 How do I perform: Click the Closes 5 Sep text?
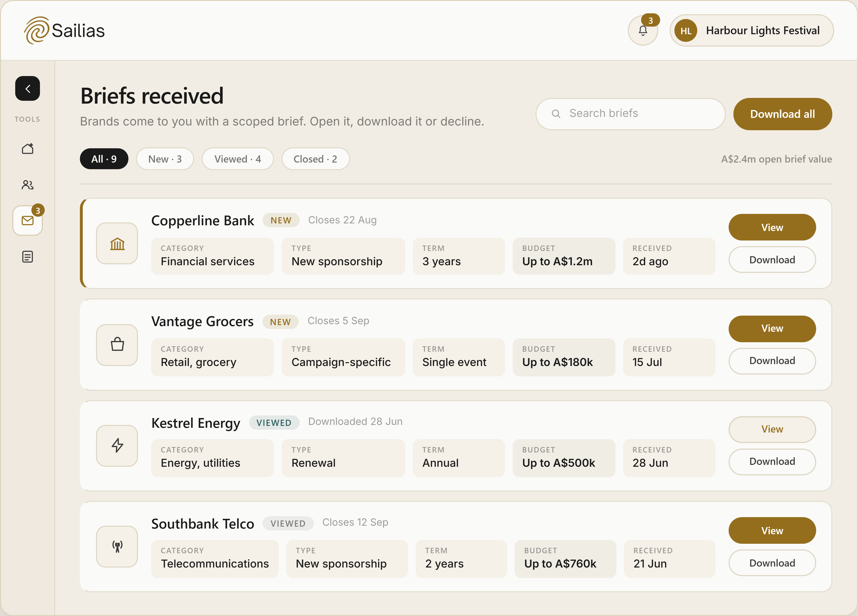(338, 321)
